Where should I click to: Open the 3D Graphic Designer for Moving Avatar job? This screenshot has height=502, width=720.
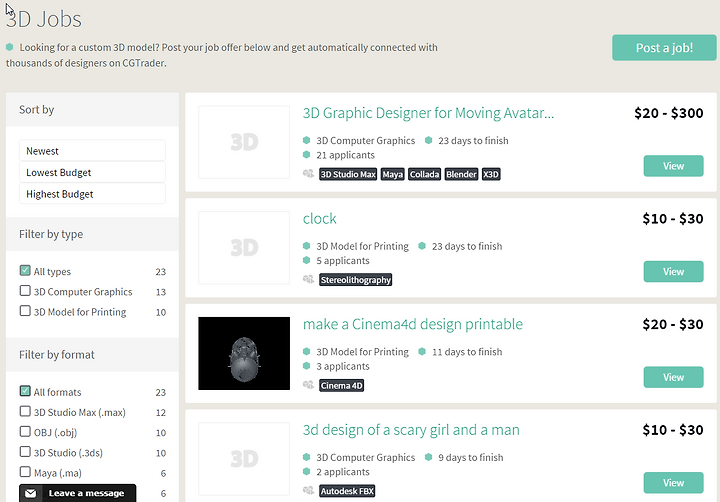(428, 113)
